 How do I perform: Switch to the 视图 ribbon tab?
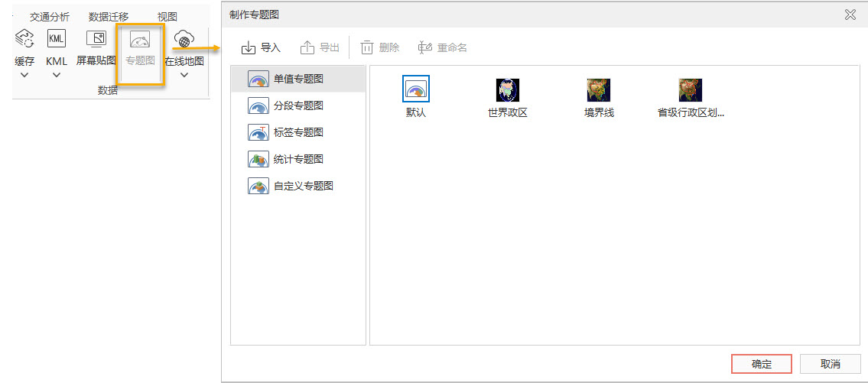167,17
